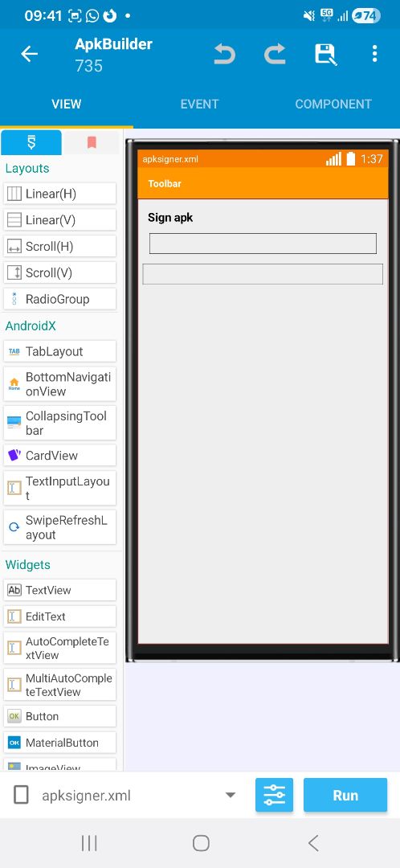Pick the Linear(H) layout item
The image size is (400, 868).
coord(59,194)
